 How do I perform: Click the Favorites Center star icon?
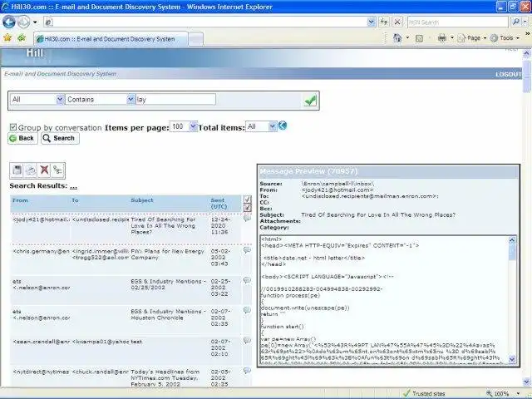tap(7, 38)
